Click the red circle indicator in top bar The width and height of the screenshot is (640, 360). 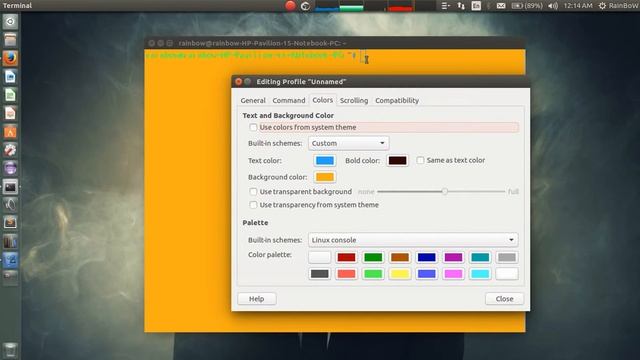coord(290,6)
